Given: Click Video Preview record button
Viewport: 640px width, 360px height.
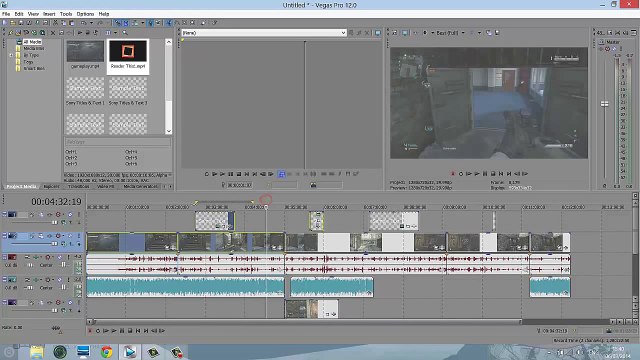Looking at the screenshot, I should (453, 174).
